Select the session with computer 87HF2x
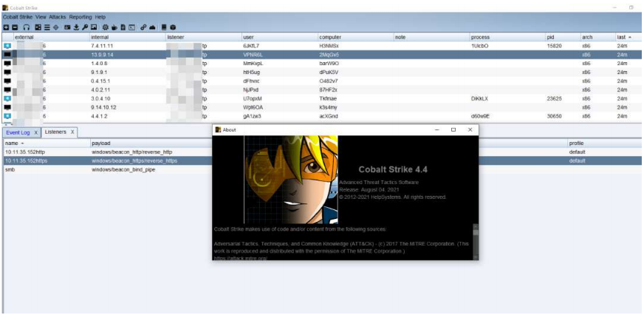 point(323,89)
